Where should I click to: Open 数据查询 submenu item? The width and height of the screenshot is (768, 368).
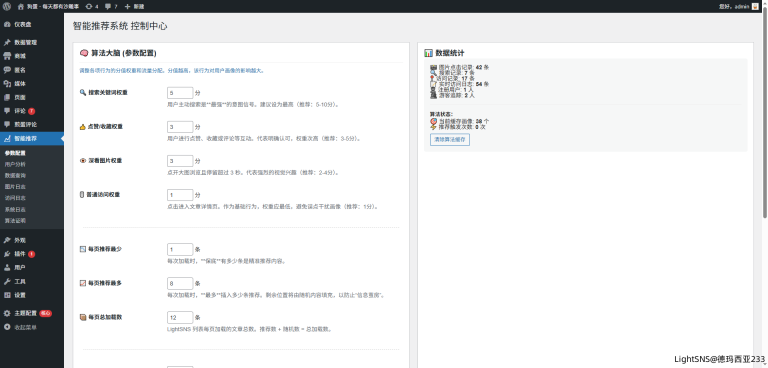(15, 175)
